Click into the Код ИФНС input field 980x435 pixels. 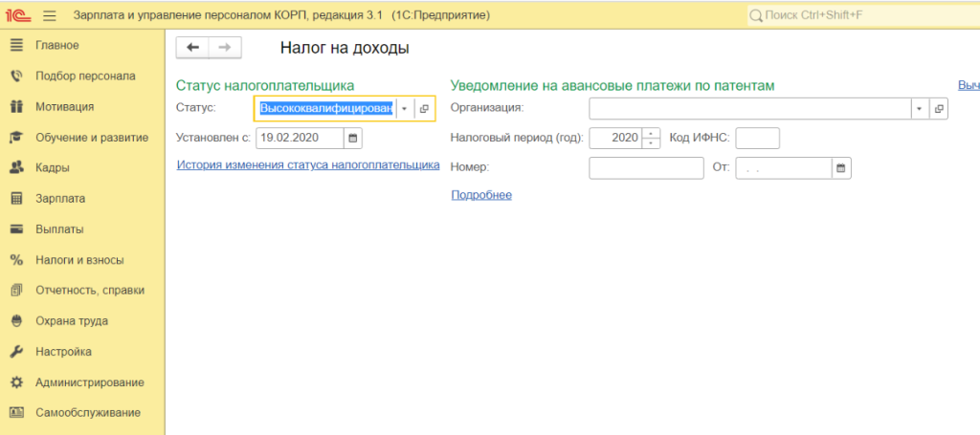click(757, 138)
